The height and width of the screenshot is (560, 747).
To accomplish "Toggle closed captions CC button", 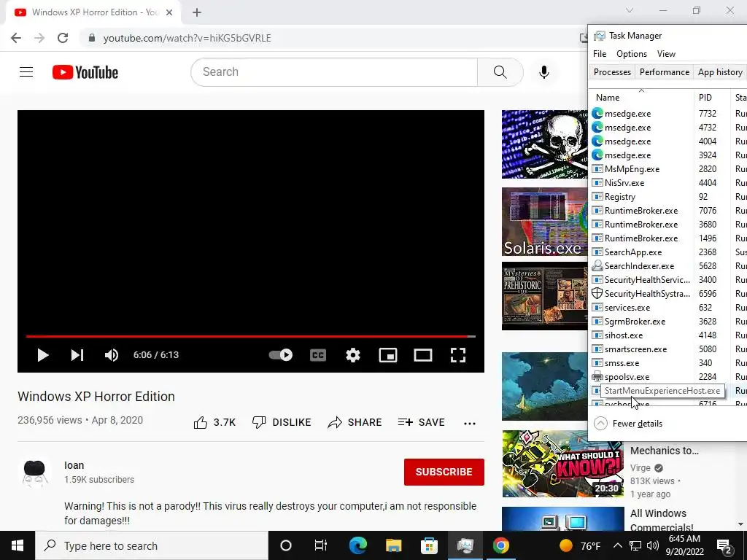I will pyautogui.click(x=318, y=355).
